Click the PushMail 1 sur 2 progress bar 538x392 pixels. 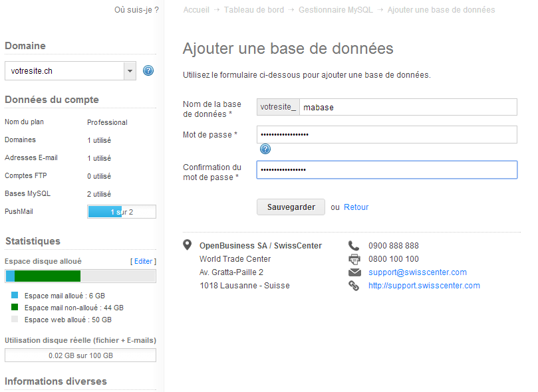pos(122,212)
